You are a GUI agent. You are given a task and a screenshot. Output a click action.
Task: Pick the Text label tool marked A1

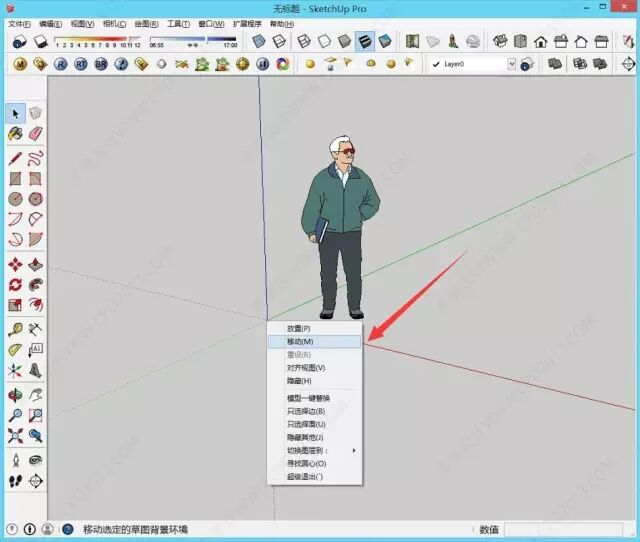(x=36, y=350)
